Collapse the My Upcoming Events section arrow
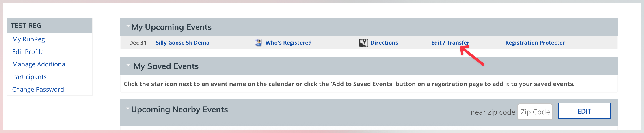The width and height of the screenshot is (644, 133). tap(128, 26)
